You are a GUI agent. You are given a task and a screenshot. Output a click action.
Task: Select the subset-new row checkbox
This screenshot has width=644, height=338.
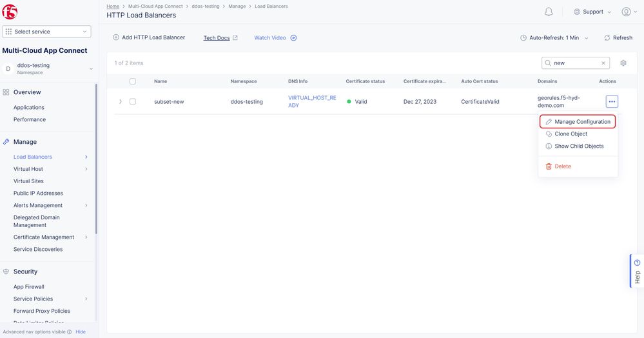point(133,101)
